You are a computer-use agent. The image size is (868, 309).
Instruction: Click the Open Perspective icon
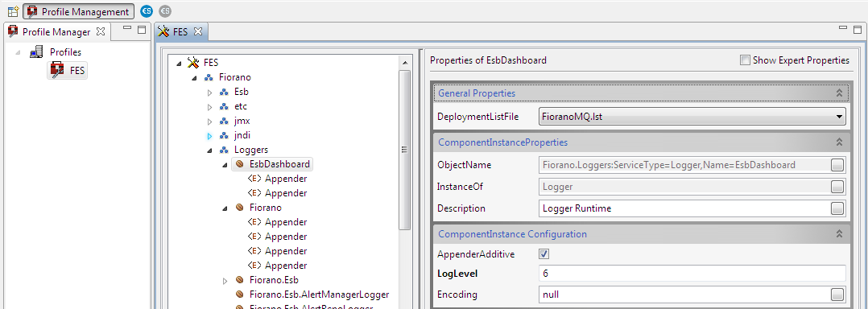(13, 11)
